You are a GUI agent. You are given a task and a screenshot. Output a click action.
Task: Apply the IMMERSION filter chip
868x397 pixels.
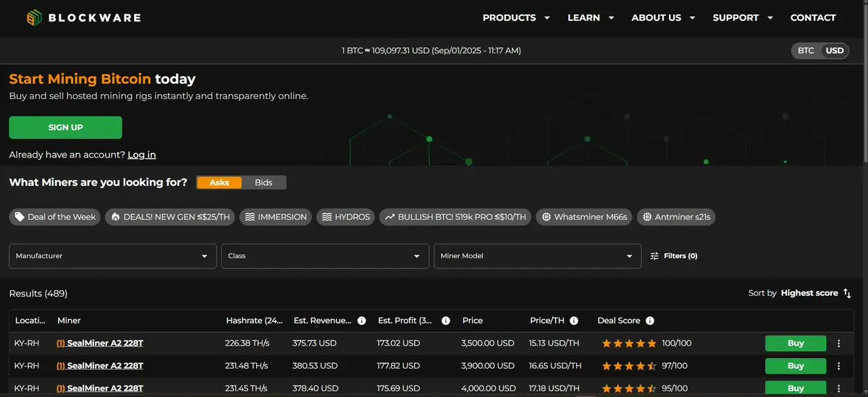pos(276,217)
